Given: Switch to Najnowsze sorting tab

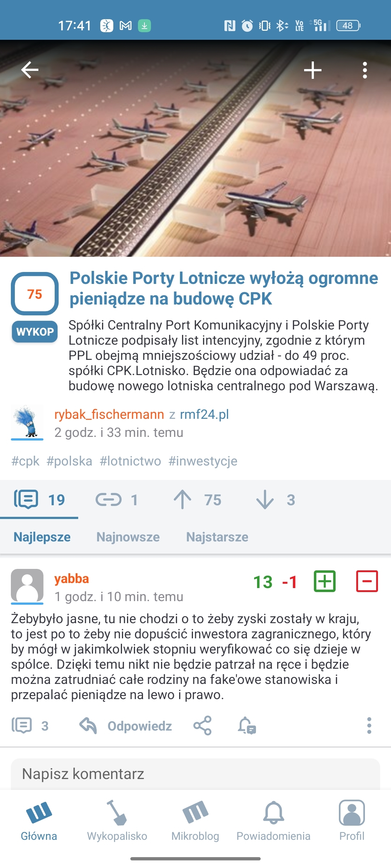Looking at the screenshot, I should (x=128, y=537).
